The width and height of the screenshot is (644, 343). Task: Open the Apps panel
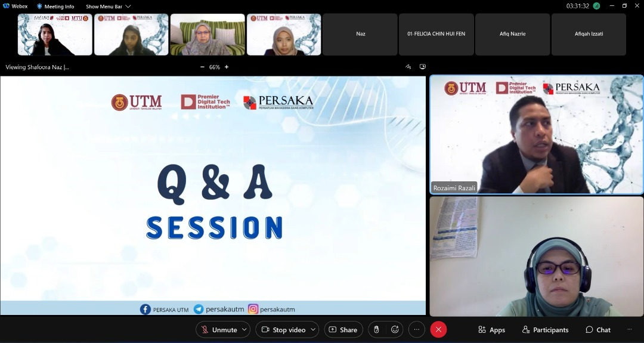491,329
